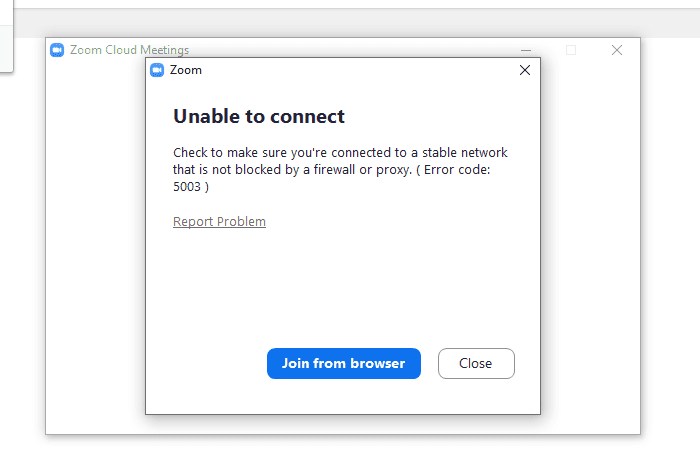Click the greyed-out maximize icon of Zoom Cloud Meetings
Viewport: 700px width, 455px height.
coord(571,50)
